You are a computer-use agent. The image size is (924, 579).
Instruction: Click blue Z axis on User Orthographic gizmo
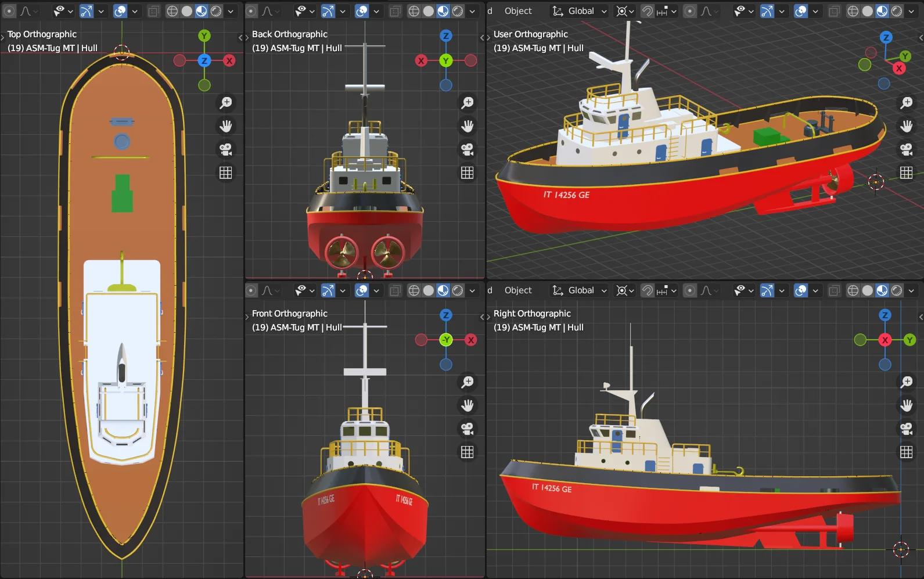[886, 37]
